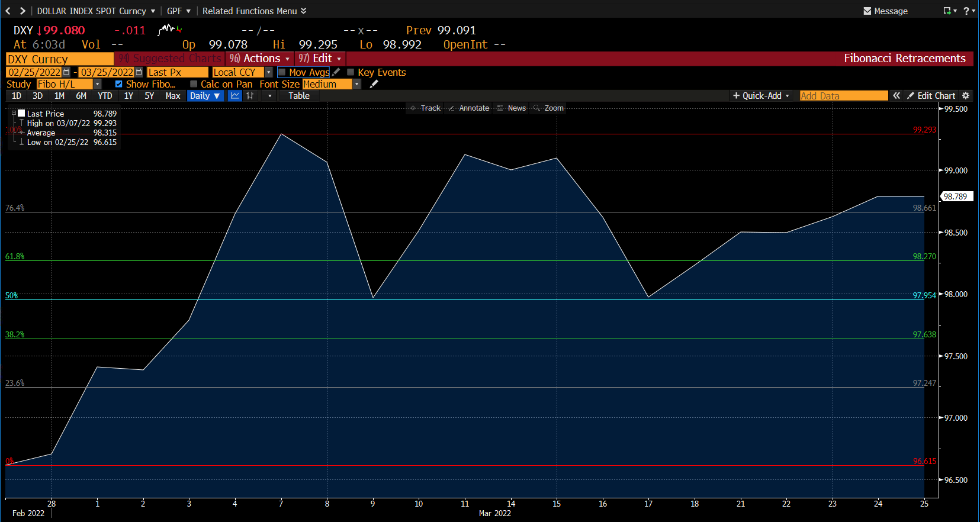Select the line chart type icon
Image resolution: width=980 pixels, height=522 pixels.
point(235,96)
